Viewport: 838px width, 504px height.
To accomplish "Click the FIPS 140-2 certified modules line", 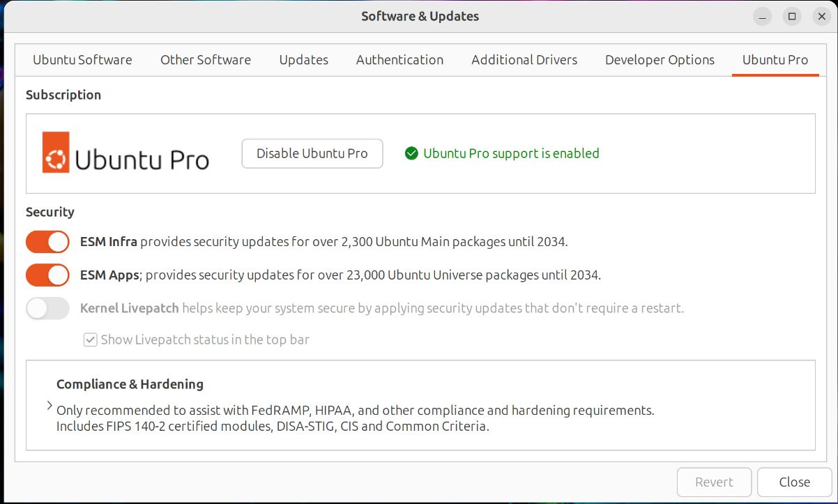I will click(273, 426).
